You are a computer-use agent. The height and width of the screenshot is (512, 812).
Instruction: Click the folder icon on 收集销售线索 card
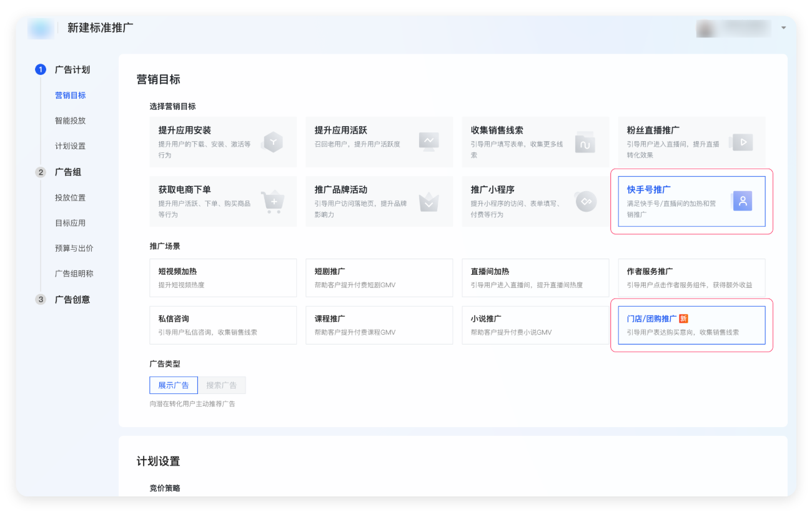(x=585, y=142)
